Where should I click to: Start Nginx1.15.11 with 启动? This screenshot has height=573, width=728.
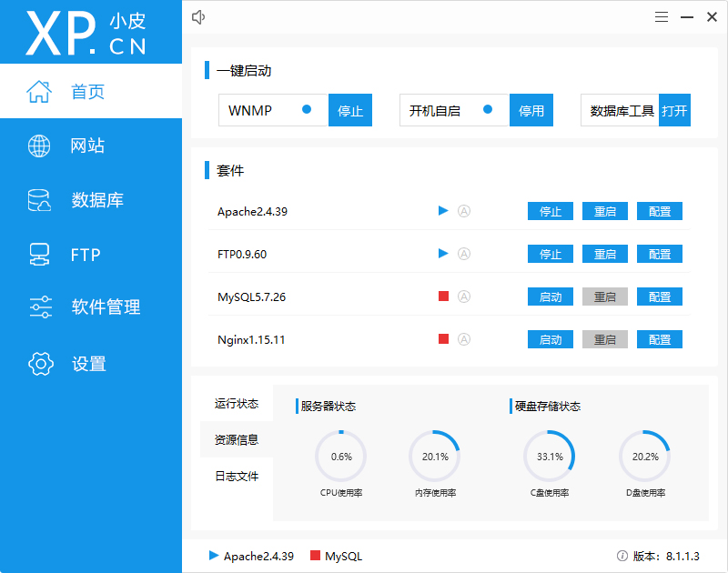551,339
